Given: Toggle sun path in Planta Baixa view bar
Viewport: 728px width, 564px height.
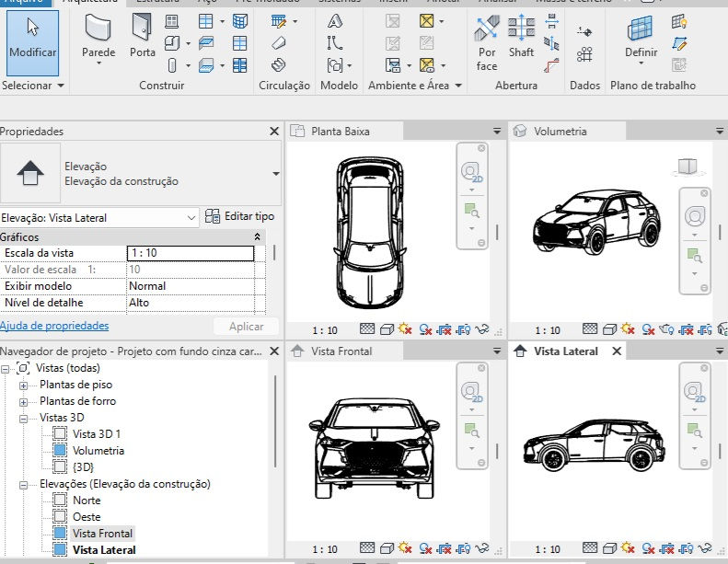Looking at the screenshot, I should pos(405,329).
